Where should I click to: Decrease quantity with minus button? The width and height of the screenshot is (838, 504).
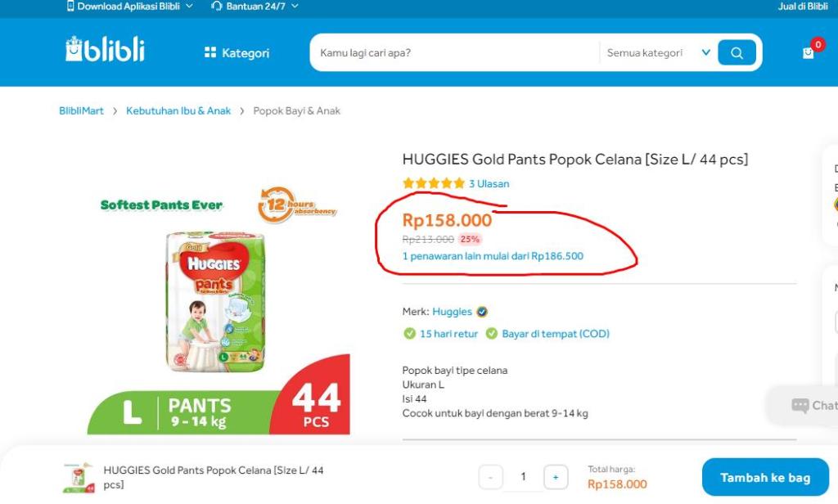click(490, 477)
